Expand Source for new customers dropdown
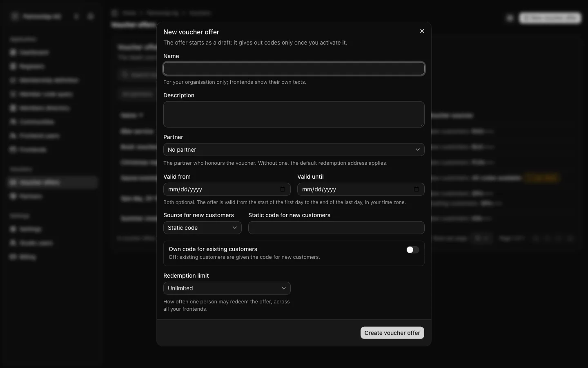The height and width of the screenshot is (368, 588). click(x=203, y=228)
